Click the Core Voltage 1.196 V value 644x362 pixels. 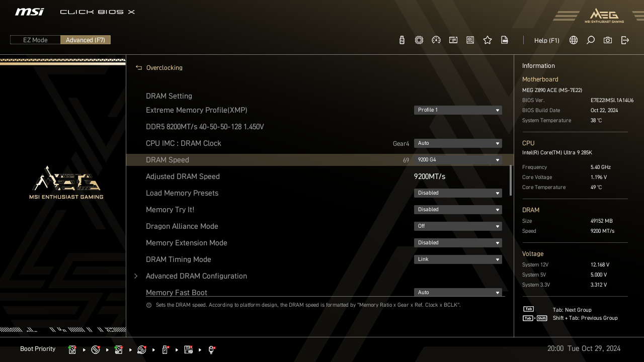tap(599, 177)
